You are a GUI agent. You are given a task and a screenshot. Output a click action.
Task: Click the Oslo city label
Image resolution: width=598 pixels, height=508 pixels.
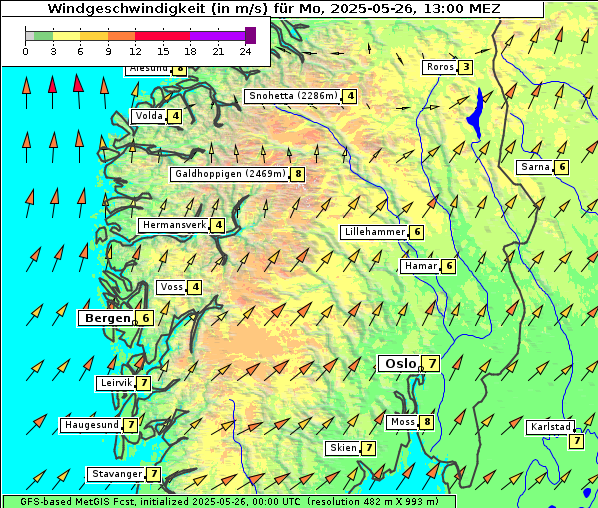[x=400, y=363]
